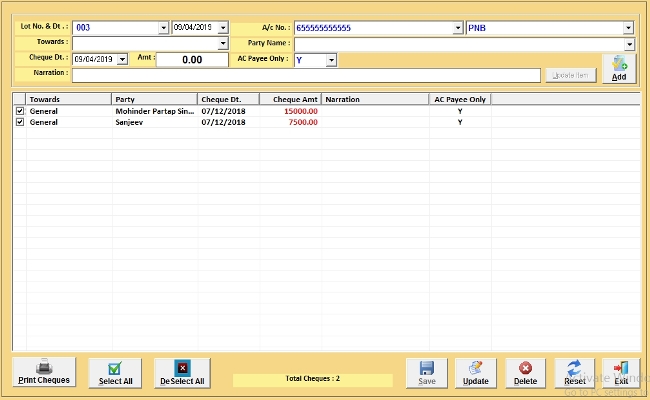Uncheck the Mohinder Partap Singh row checkbox
The image size is (650, 400).
pos(20,111)
